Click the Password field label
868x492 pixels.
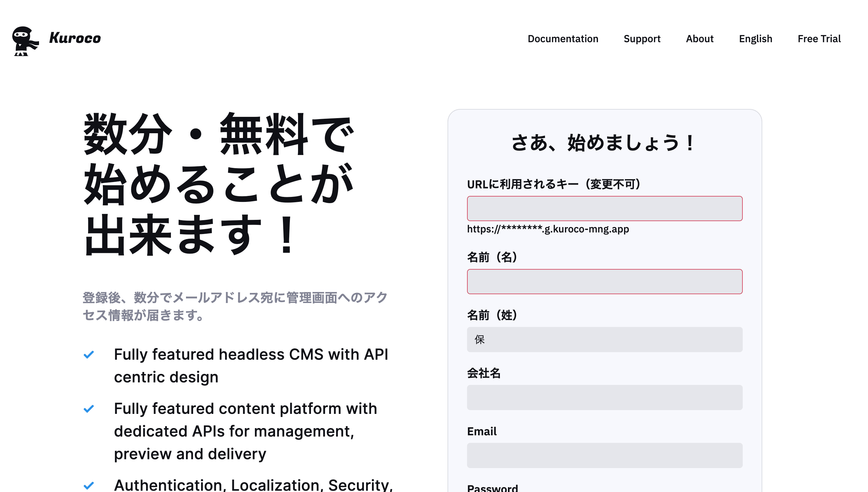point(492,488)
